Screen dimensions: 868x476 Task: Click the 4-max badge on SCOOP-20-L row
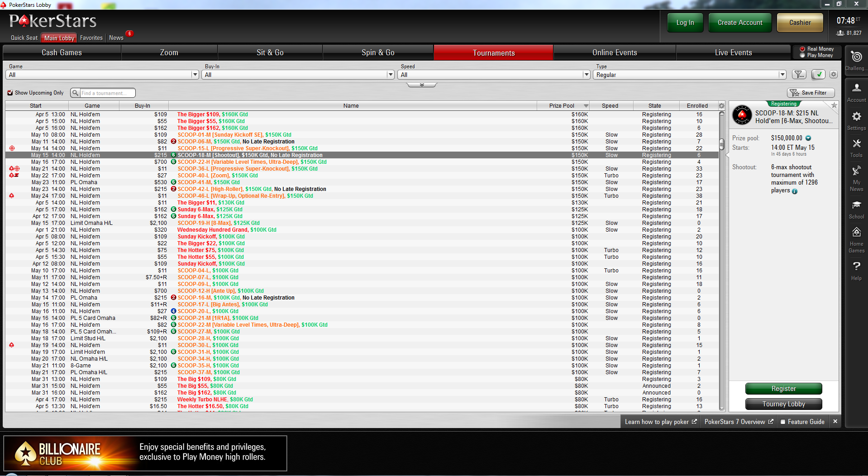click(x=173, y=311)
